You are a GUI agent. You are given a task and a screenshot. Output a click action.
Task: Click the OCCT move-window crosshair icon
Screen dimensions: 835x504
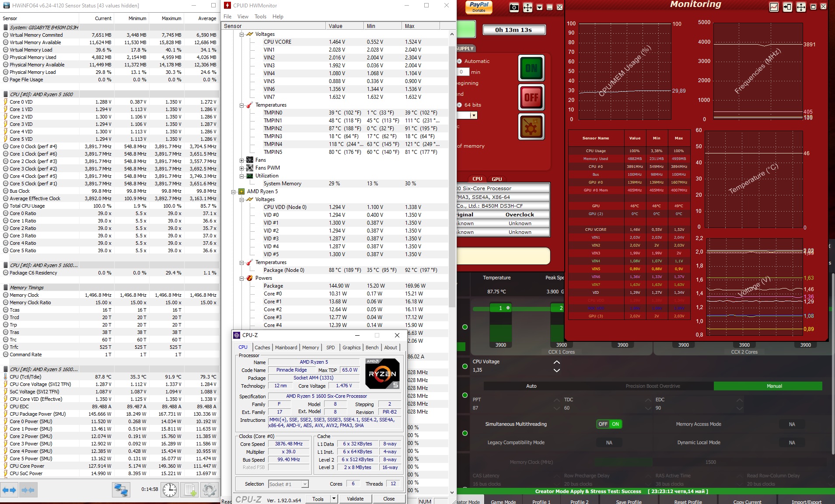pos(528,7)
